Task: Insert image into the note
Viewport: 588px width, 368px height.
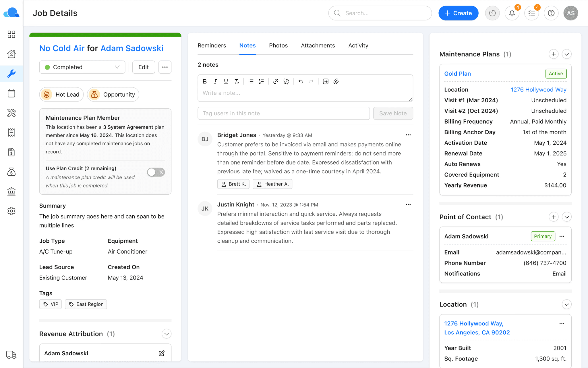Action: (x=325, y=81)
